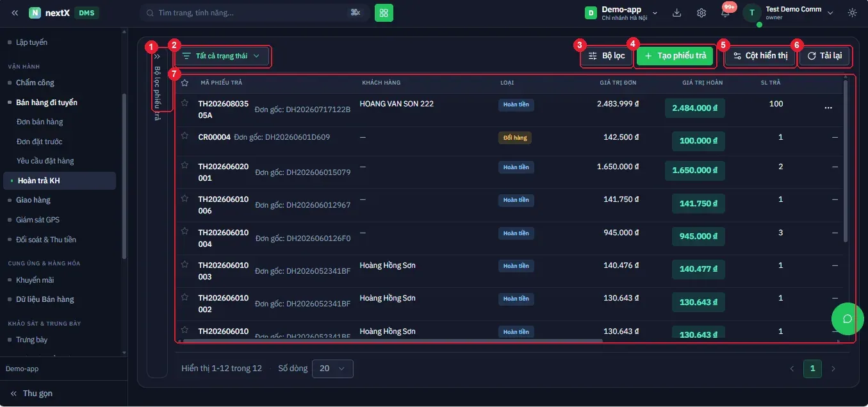
Task: Open the 'Cột hiển thị' column settings
Action: pyautogui.click(x=760, y=56)
